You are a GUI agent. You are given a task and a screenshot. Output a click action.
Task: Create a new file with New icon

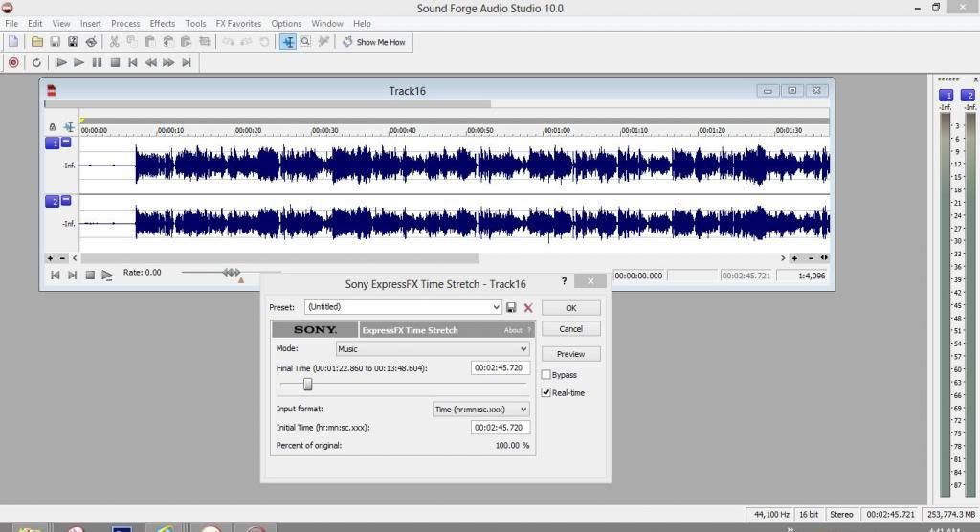[x=12, y=42]
